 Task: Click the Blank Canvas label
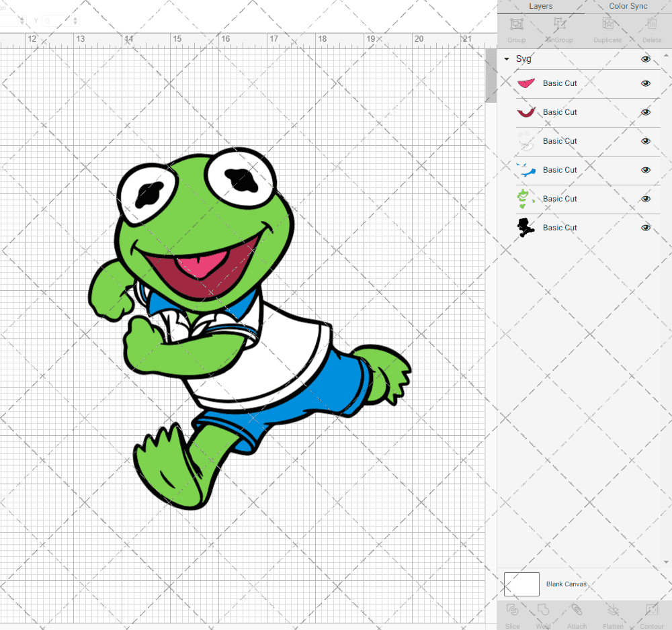[x=566, y=584]
